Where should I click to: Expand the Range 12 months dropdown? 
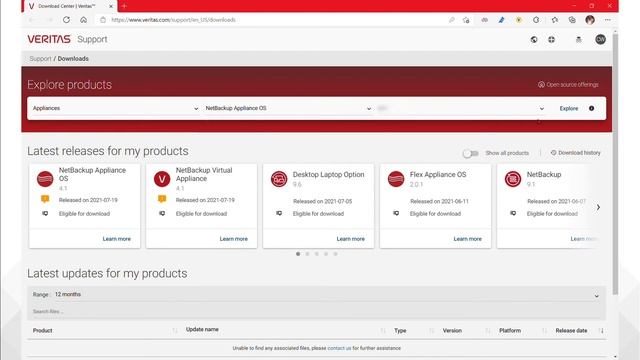[x=316, y=295]
